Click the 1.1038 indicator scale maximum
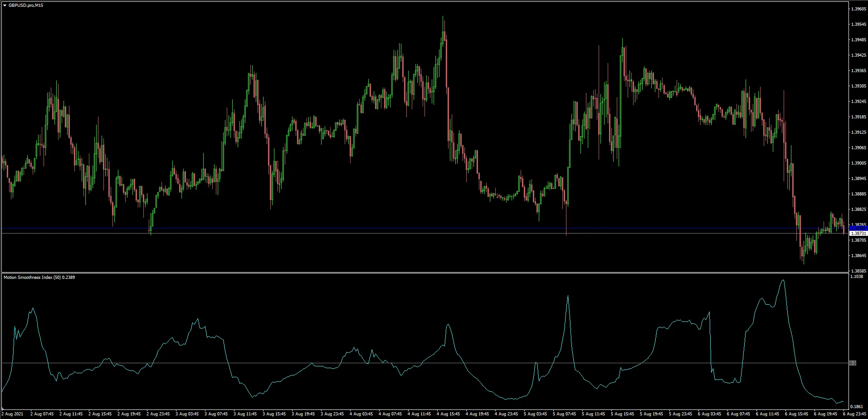868x419 pixels. point(857,277)
